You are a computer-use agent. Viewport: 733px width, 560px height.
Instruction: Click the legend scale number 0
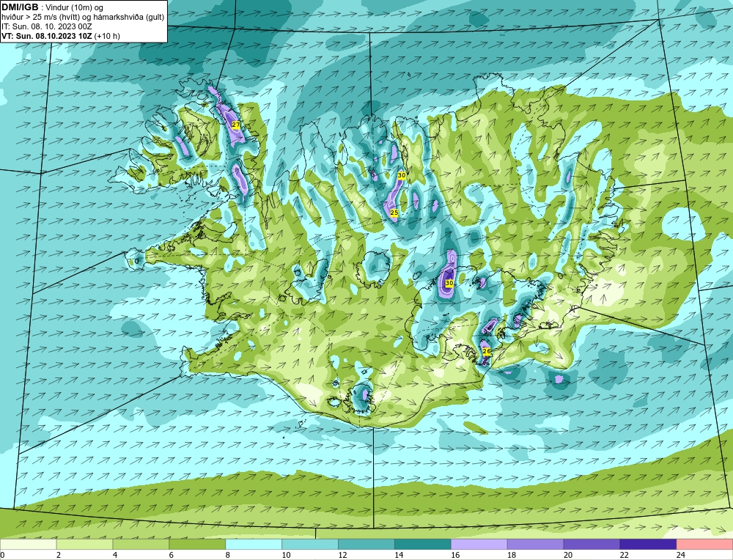pyautogui.click(x=2, y=555)
